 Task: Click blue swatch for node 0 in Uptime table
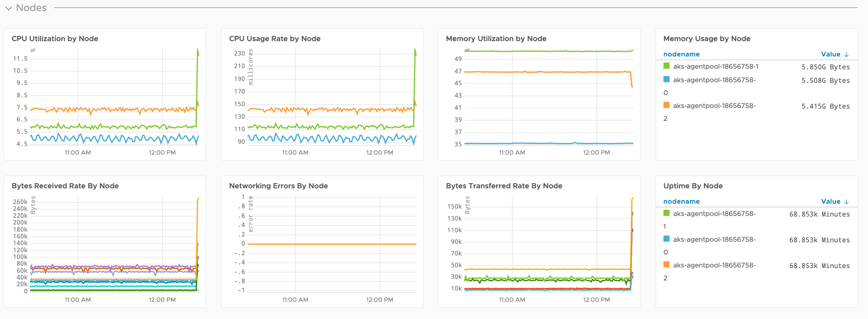click(666, 239)
